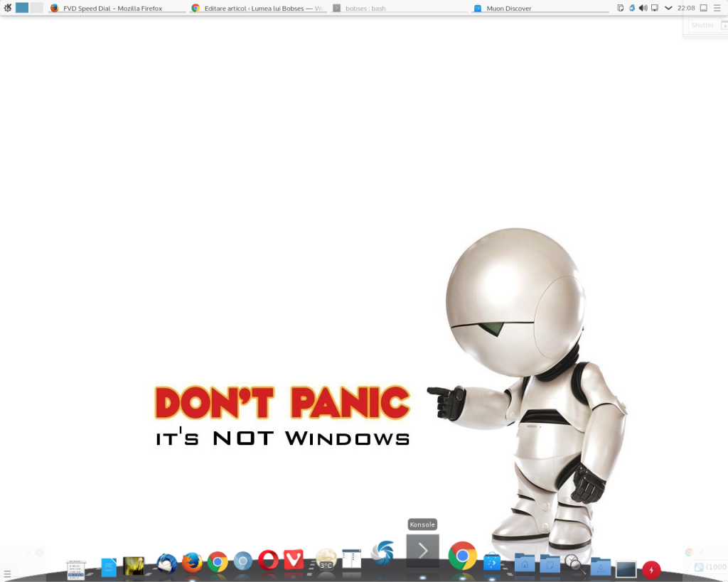Image resolution: width=728 pixels, height=582 pixels.
Task: Open the dark screen dock icon
Action: 626,569
